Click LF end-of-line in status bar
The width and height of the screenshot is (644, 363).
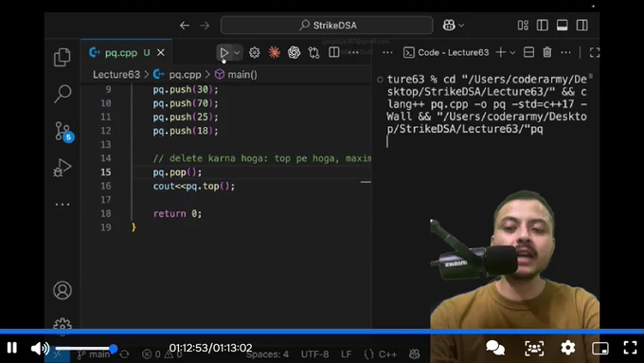[347, 354]
